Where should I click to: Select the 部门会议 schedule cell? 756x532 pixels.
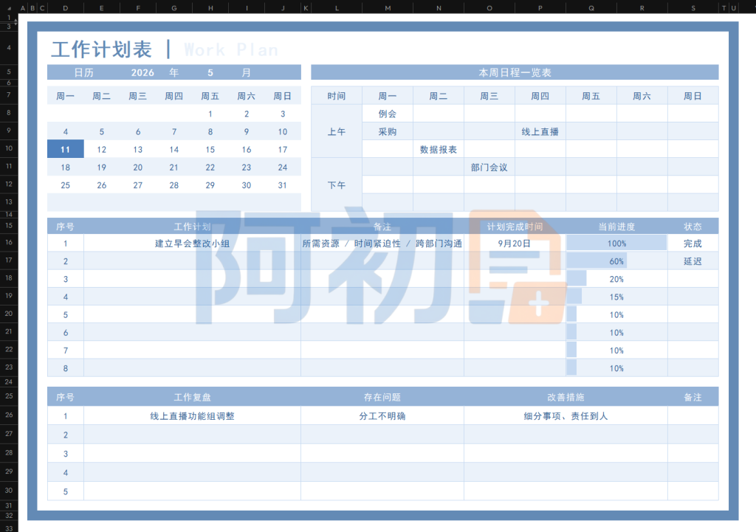click(489, 167)
